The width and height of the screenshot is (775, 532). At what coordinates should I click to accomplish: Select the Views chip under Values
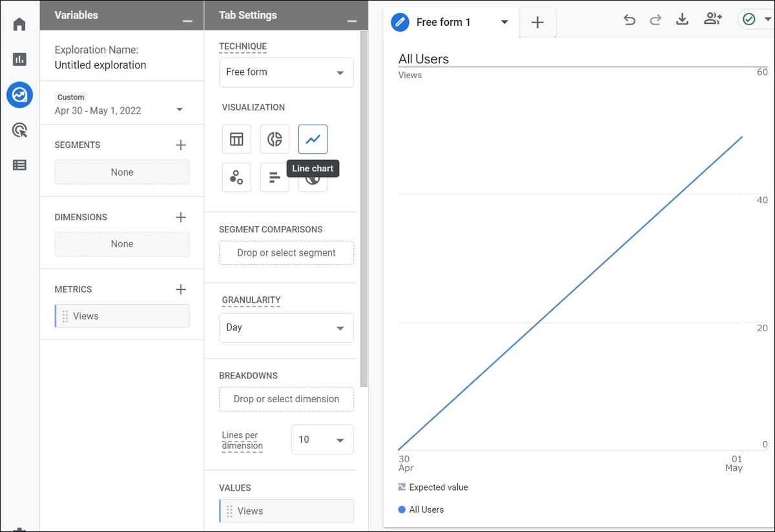(x=286, y=511)
